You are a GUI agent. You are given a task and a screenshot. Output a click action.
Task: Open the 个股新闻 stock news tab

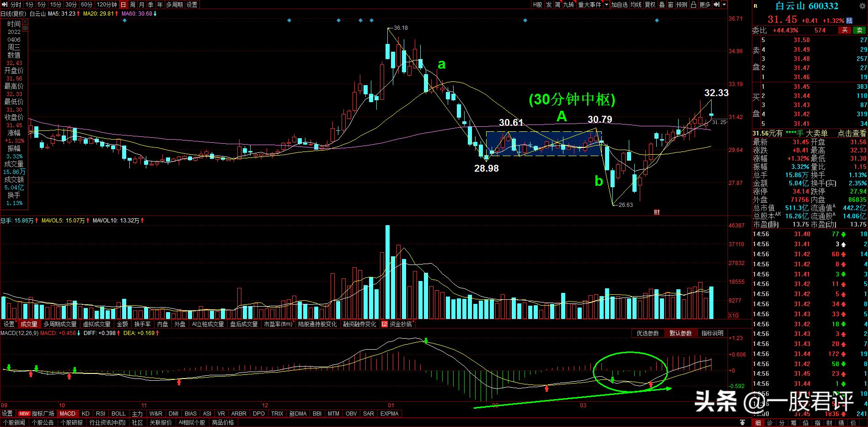(x=14, y=422)
